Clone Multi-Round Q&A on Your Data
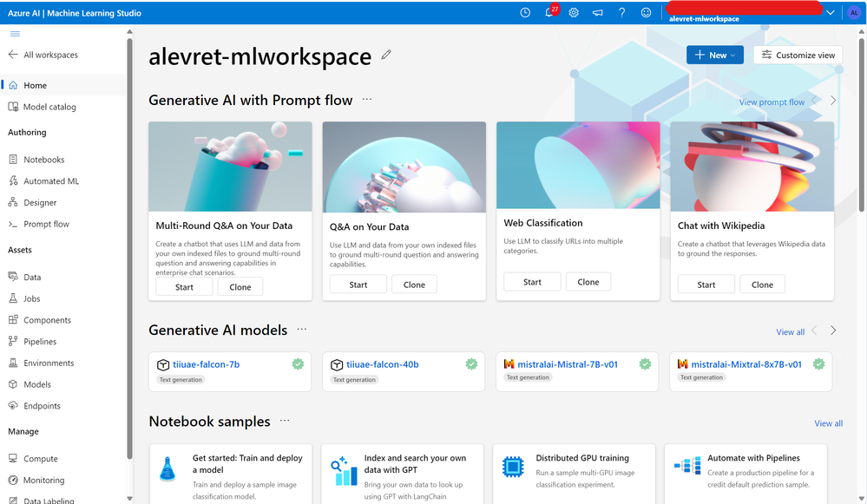 click(240, 287)
